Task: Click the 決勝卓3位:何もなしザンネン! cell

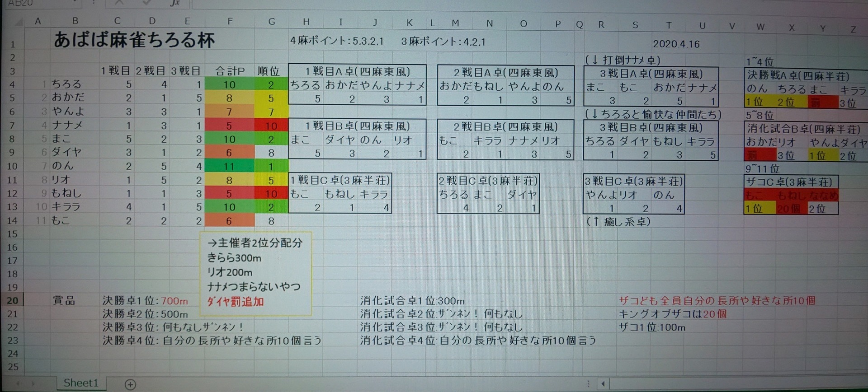Action: (x=173, y=327)
